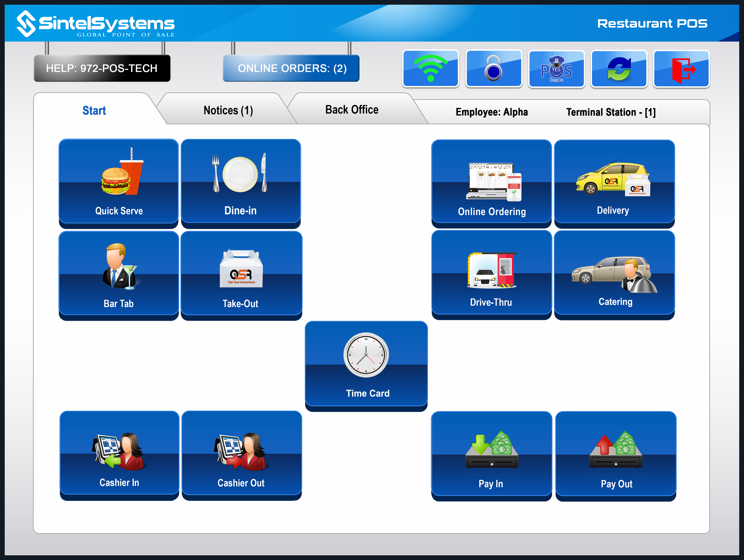Switch to the Notices (1) tab
The height and width of the screenshot is (560, 744).
[228, 110]
